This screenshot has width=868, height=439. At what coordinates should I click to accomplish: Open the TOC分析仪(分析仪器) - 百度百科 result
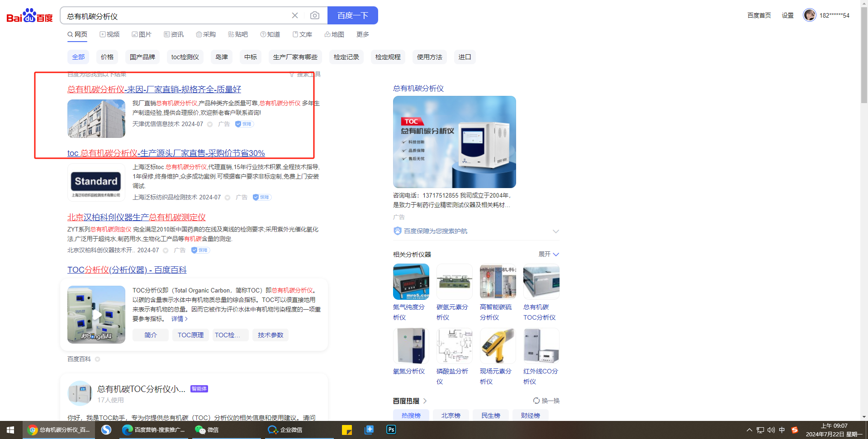click(127, 270)
